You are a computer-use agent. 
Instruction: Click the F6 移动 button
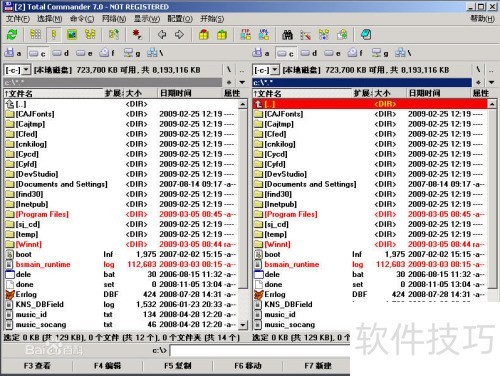[248, 366]
